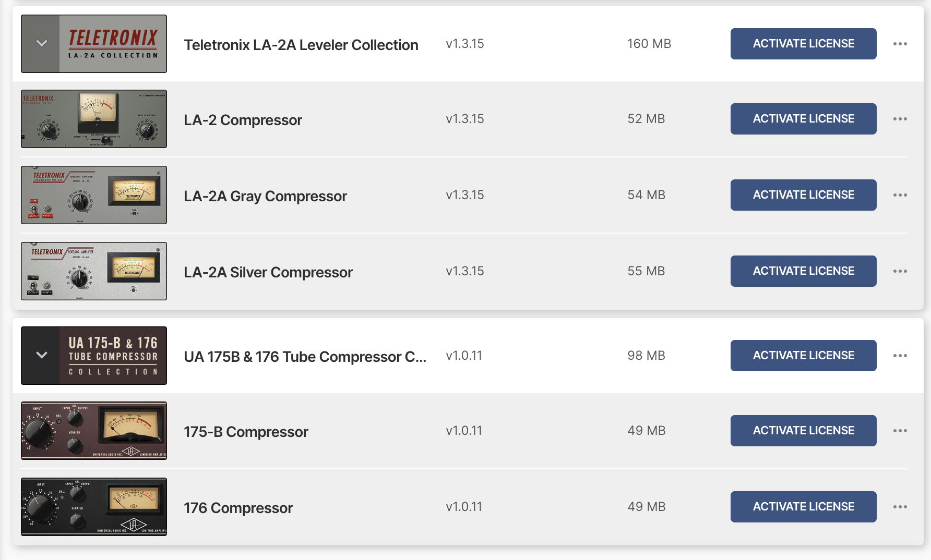Activate license for LA-2 Compressor
This screenshot has width=931, height=560.
[803, 119]
